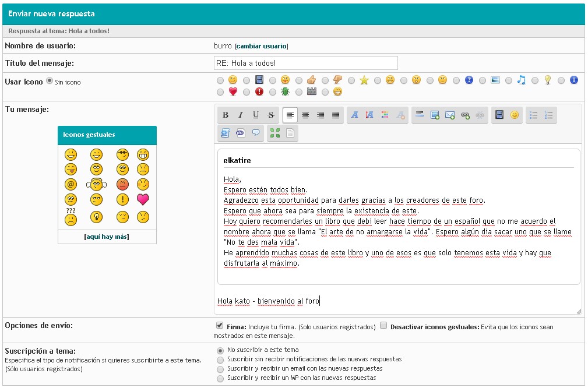Choose the star message icon radio
Viewport: 588px width, 391px height.
coord(352,80)
